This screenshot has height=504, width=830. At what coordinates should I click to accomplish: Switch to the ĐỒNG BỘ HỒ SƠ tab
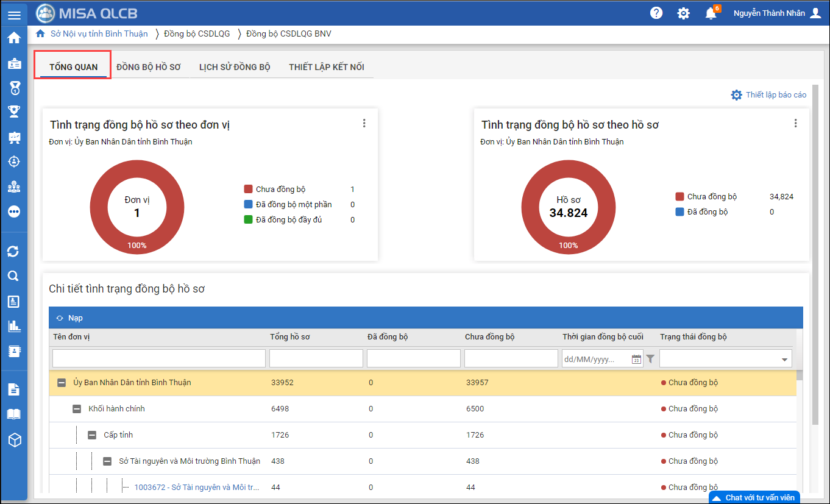(149, 67)
